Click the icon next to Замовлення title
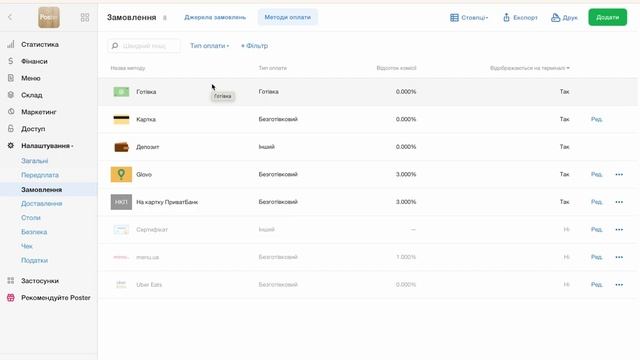The image size is (640, 360). click(165, 18)
